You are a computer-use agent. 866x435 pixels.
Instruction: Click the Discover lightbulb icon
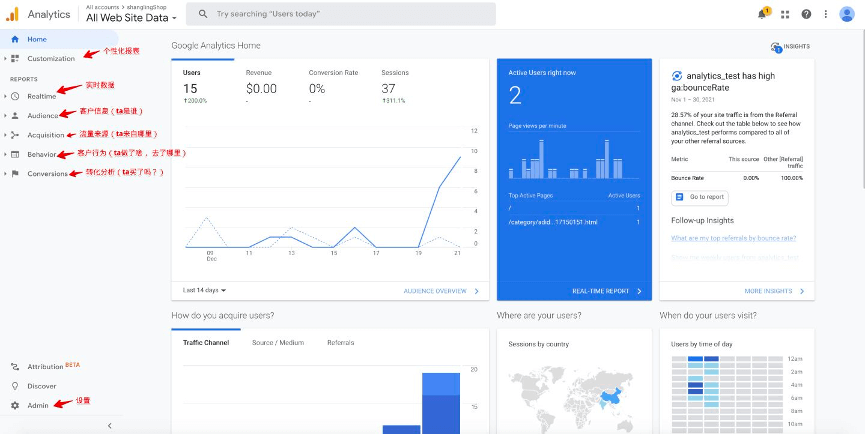click(15, 386)
